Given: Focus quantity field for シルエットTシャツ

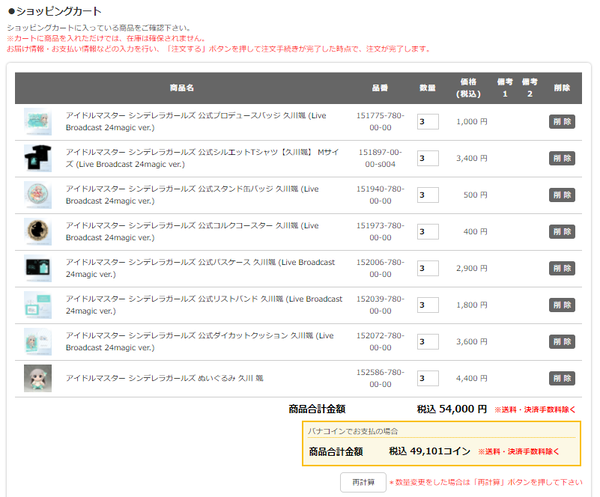Looking at the screenshot, I should pyautogui.click(x=428, y=158).
